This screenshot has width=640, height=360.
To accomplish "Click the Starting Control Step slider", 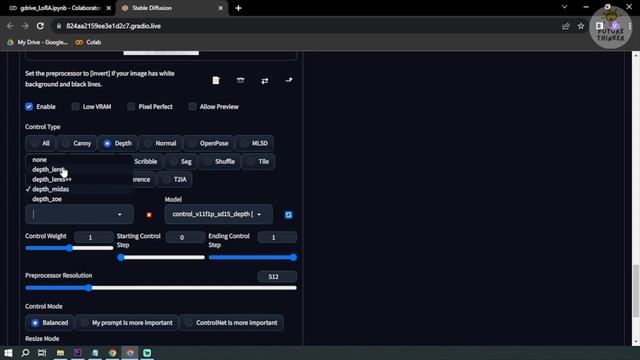I will [x=161, y=257].
